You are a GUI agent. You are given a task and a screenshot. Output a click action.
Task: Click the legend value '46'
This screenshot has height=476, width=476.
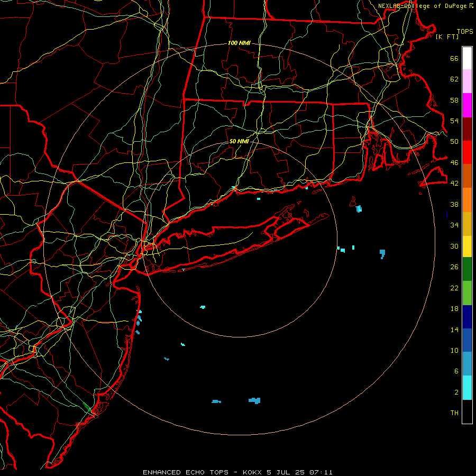pyautogui.click(x=454, y=162)
